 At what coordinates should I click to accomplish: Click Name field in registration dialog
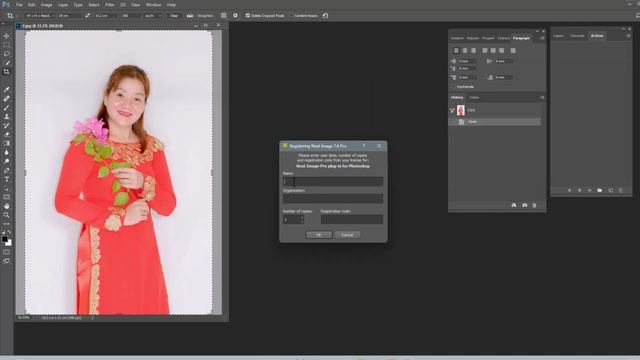pos(333,182)
